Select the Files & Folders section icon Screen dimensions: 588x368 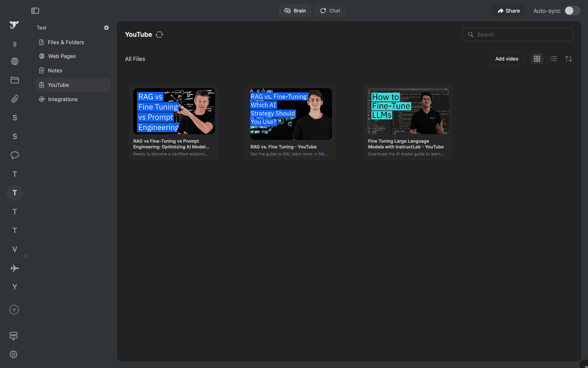tap(42, 42)
